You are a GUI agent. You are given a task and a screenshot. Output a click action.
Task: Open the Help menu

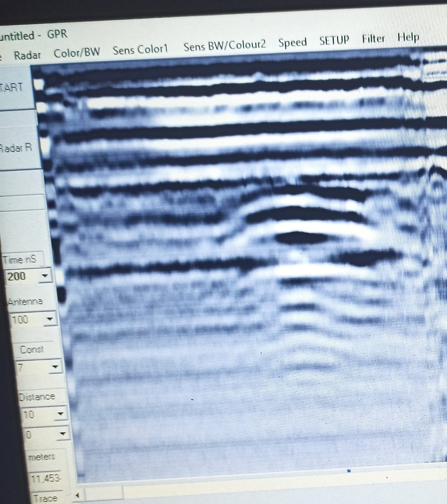click(408, 37)
